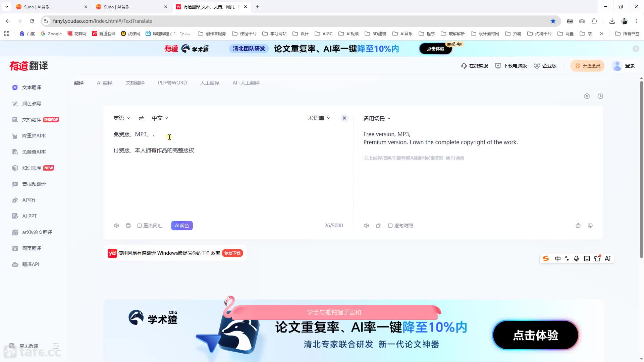The height and width of the screenshot is (362, 644).
Task: Open target language 中文 dropdown
Action: pos(160,118)
